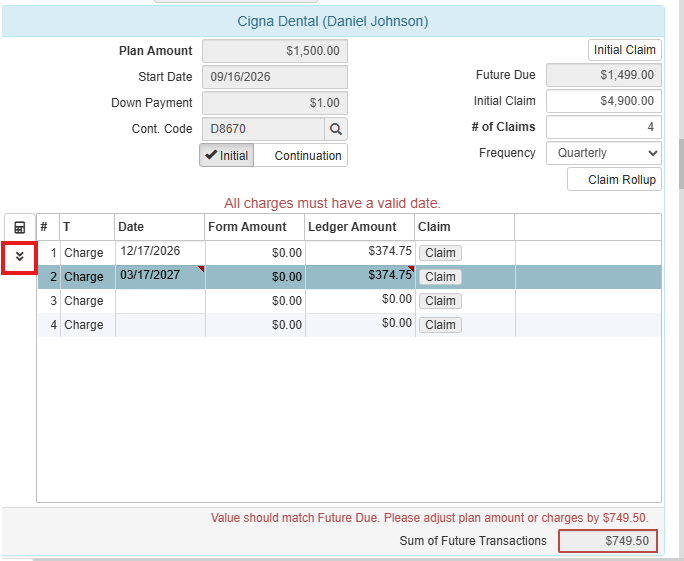The image size is (684, 561).
Task: Click row 2 Ledger Amount $374.75
Action: (x=360, y=277)
